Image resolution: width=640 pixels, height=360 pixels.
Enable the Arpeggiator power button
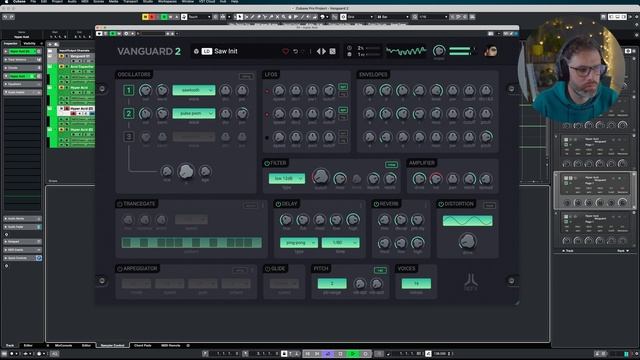[x=120, y=269]
